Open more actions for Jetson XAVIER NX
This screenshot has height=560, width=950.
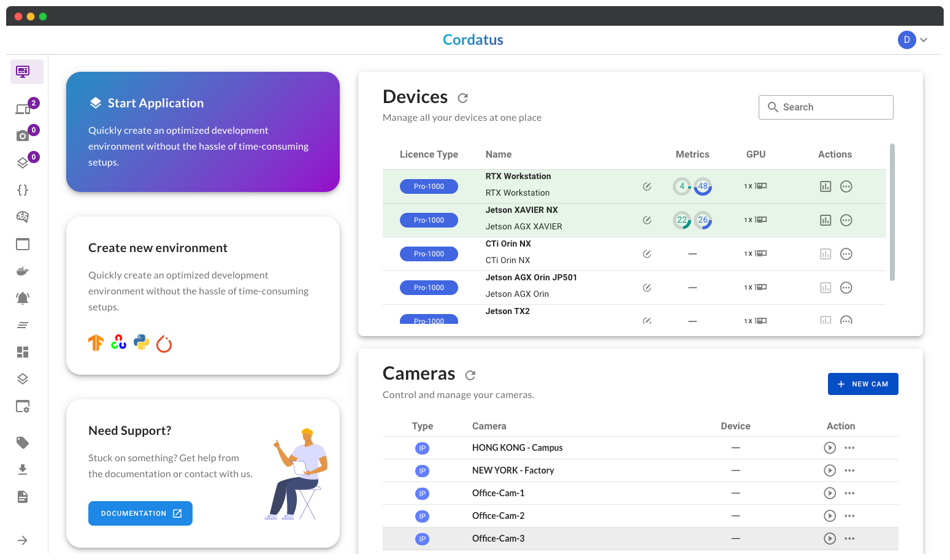pos(846,220)
